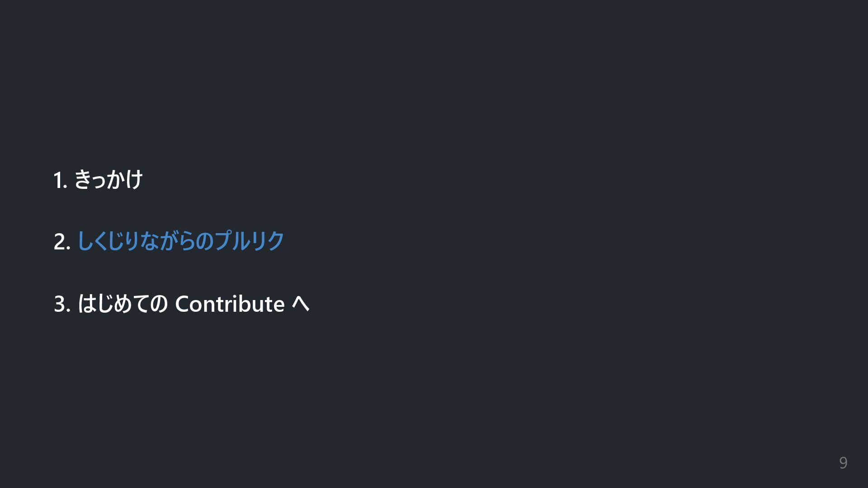Select the blue text "しくじりながらのプルリク"
Screen dimensions: 868x488
[x=180, y=241]
